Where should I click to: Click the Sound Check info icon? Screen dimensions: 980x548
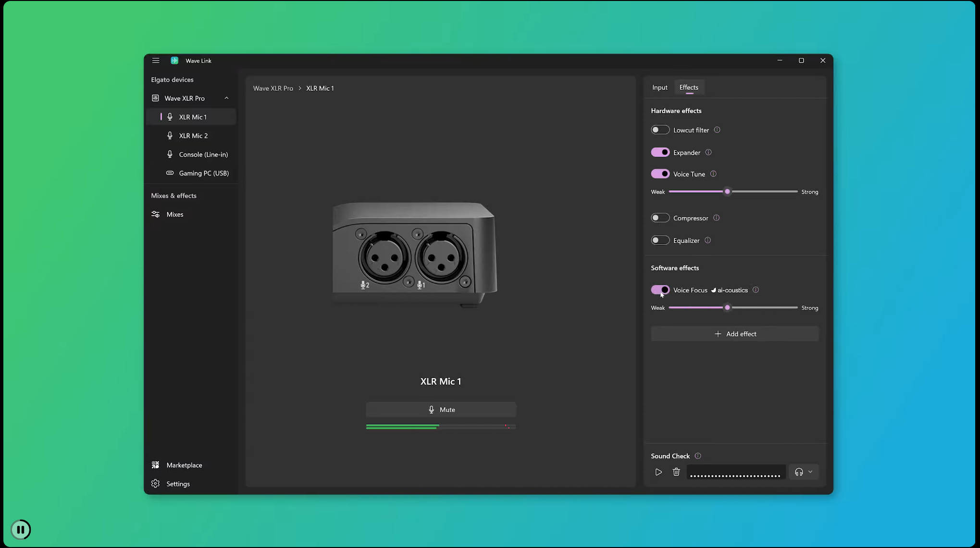698,456
